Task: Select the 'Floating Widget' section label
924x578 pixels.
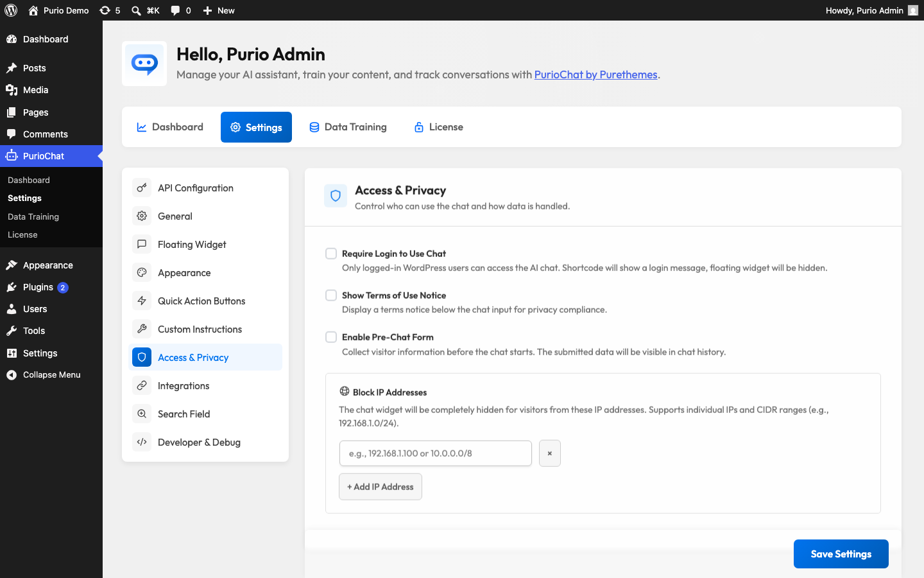Action: pos(192,244)
